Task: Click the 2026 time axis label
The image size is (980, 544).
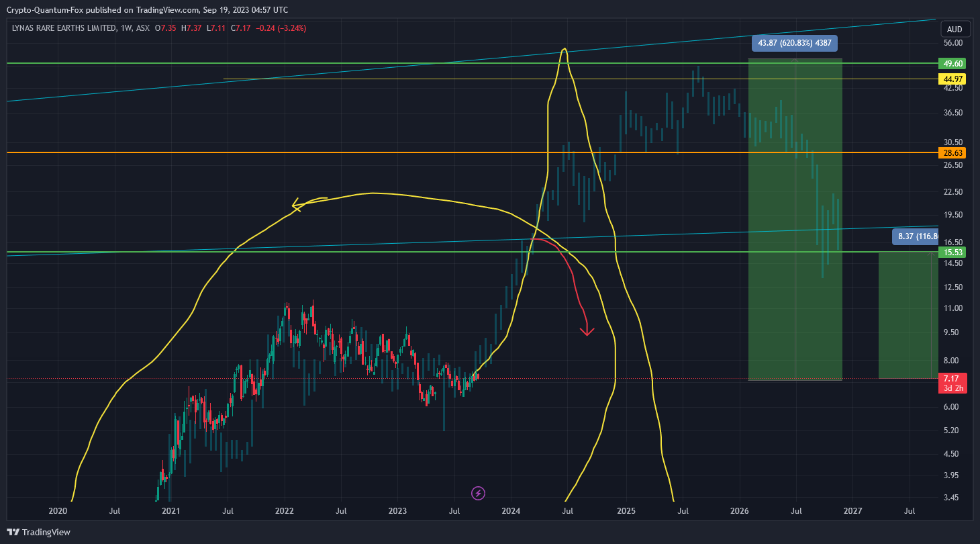Action: pyautogui.click(x=739, y=512)
